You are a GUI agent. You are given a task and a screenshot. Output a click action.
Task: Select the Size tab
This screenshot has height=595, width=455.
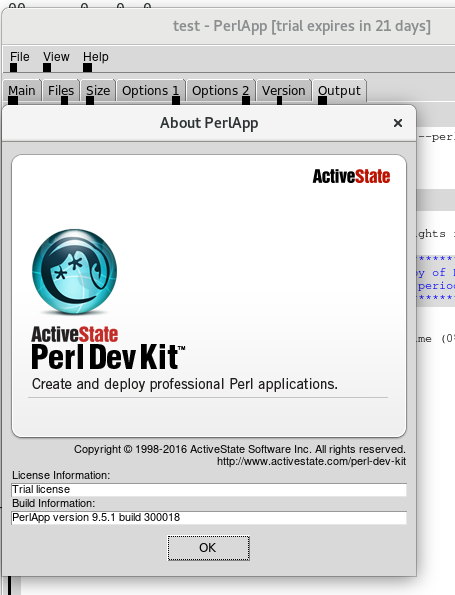(98, 91)
